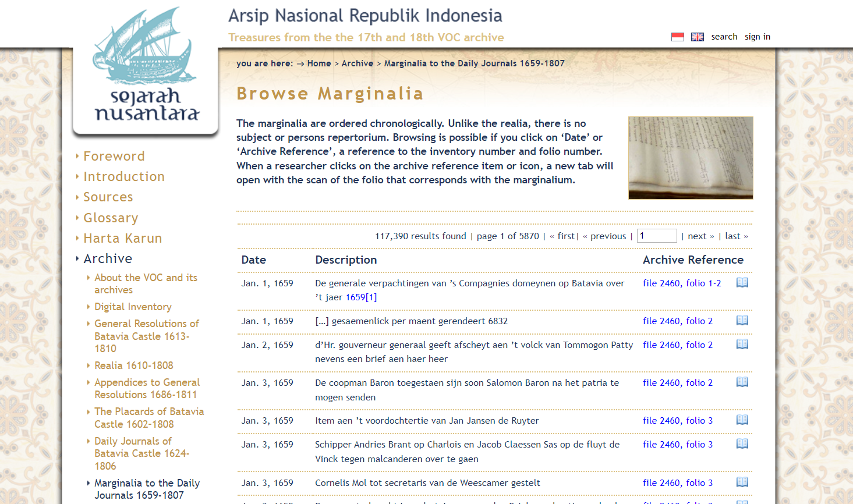Screen dimensions: 853x504
Task: Open scan icon for Cornelis Mol entry
Action: 742,482
